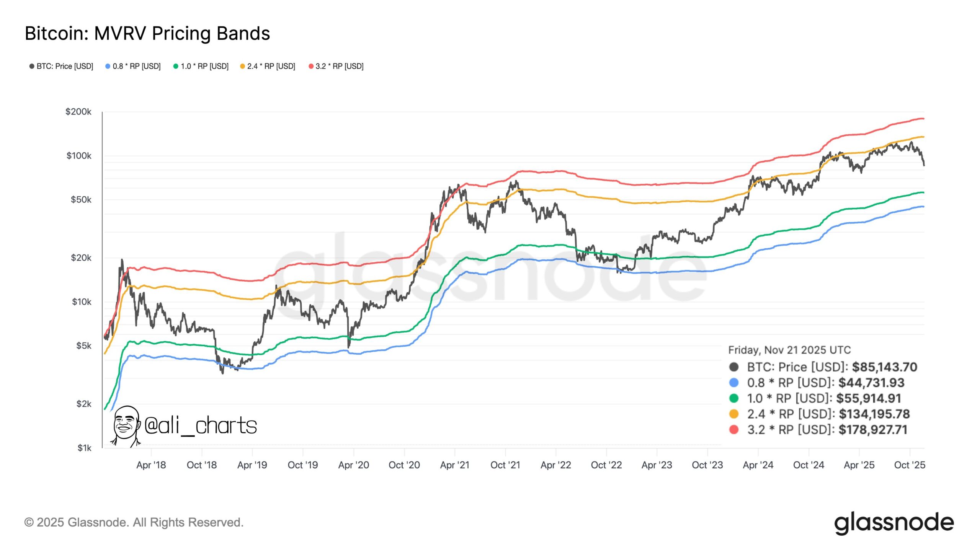Click the tooltip date Friday, Nov 21 2025 UTC

click(x=789, y=350)
